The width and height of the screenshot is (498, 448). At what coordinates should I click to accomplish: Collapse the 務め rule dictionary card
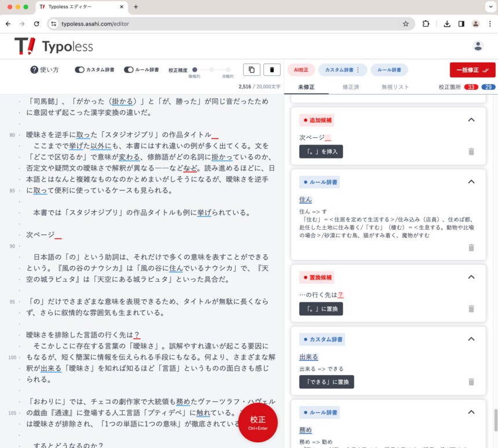(471, 412)
